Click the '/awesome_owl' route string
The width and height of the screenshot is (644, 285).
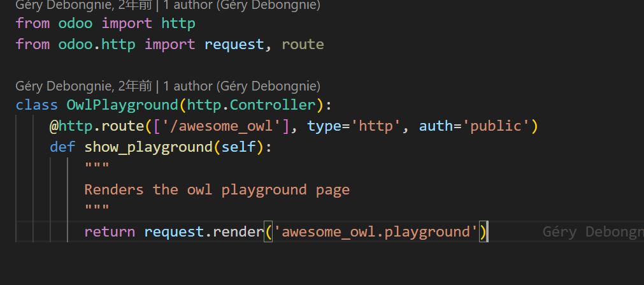(222, 126)
